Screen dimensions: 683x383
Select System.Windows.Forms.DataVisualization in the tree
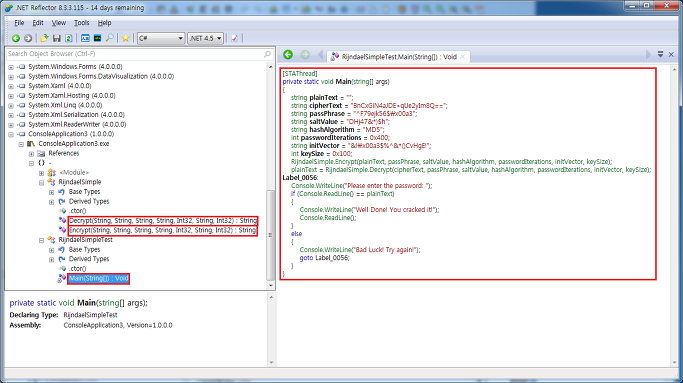[x=101, y=76]
